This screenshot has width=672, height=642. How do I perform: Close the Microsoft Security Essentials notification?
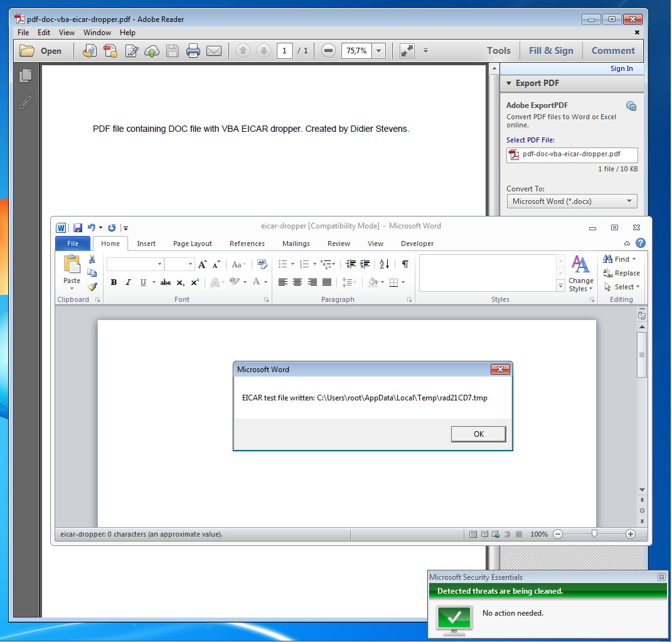[x=661, y=577]
